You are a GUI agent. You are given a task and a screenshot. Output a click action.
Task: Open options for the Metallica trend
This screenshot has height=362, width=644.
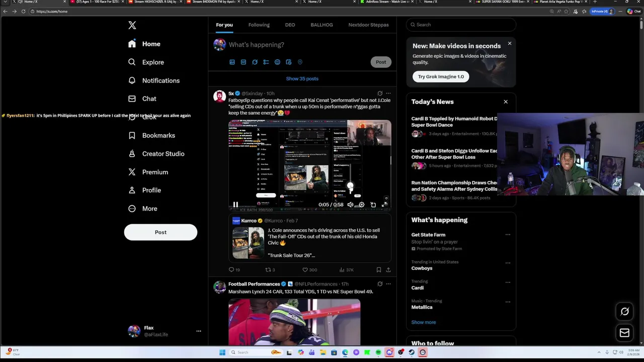[x=508, y=302]
